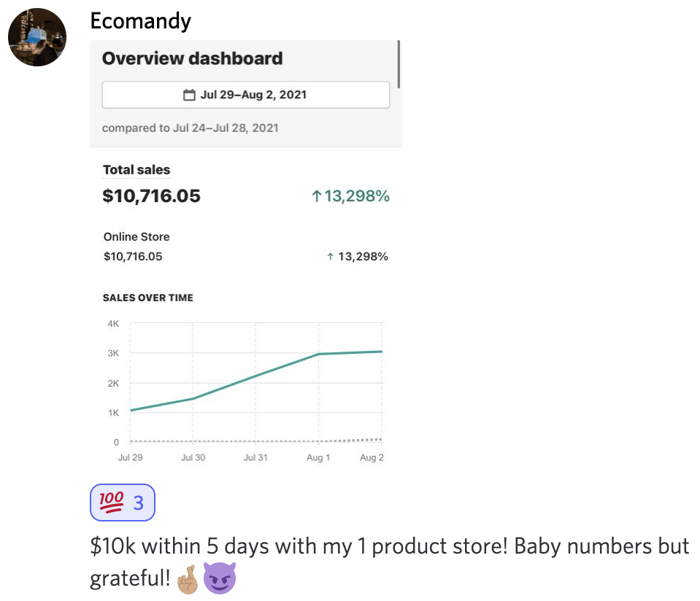Click the Total sales dotted label
Screen dimensions: 700x601
click(136, 170)
